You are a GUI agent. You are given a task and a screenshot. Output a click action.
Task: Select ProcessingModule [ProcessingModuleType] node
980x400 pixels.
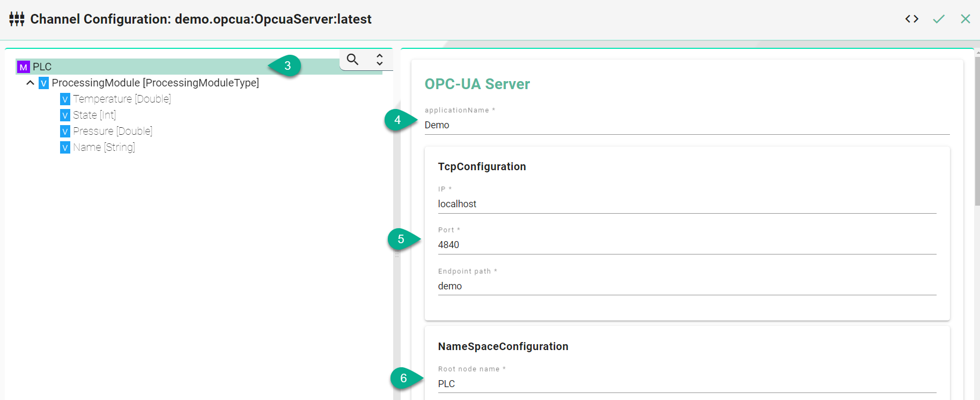point(155,83)
